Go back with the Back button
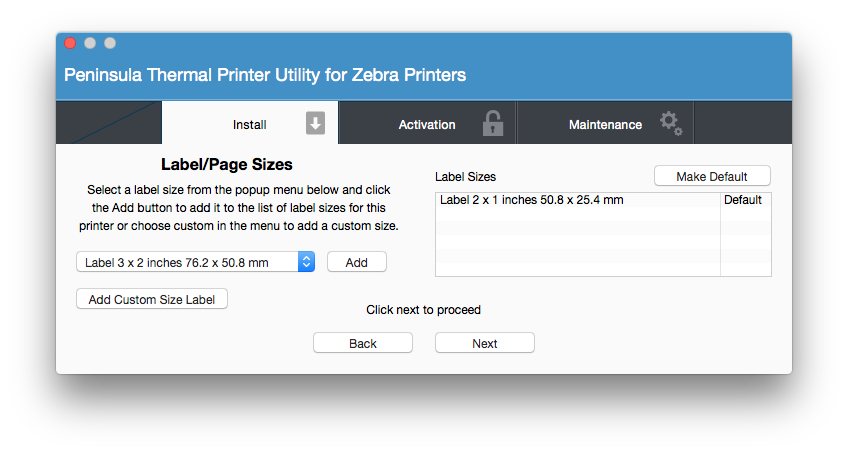 [363, 343]
